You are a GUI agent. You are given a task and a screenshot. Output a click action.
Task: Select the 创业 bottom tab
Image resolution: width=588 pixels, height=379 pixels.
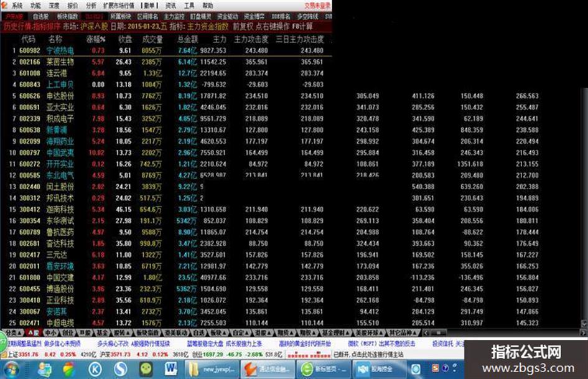coord(68,333)
